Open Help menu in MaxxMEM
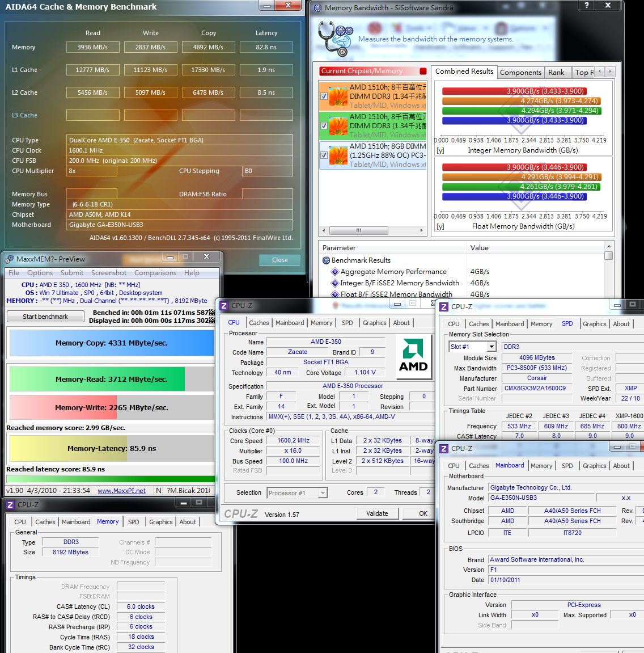This screenshot has width=644, height=653. coord(192,273)
